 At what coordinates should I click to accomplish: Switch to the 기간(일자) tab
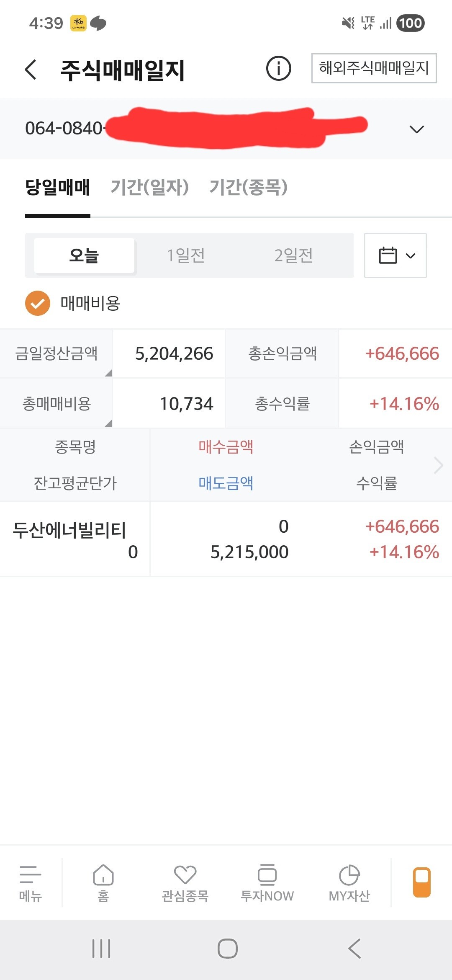(149, 187)
